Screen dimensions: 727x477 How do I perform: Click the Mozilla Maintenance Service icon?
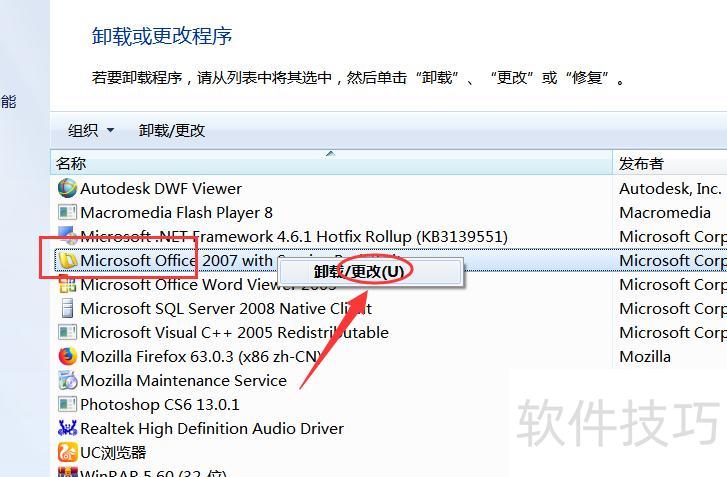pos(67,381)
